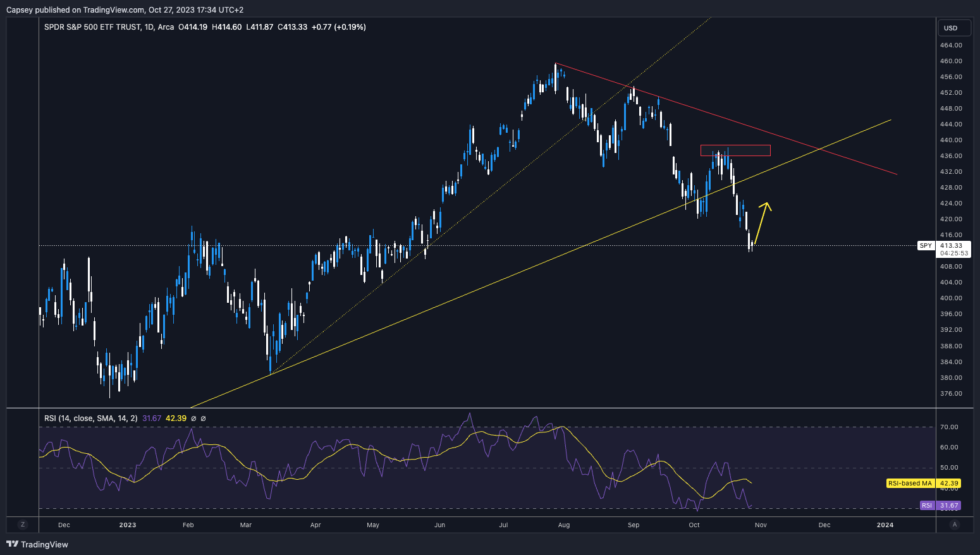Click the 1D interval in chart title
This screenshot has width=980, height=555.
pyautogui.click(x=149, y=27)
